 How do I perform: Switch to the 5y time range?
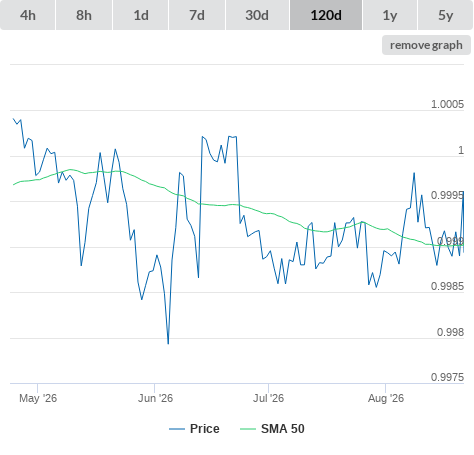pos(445,15)
